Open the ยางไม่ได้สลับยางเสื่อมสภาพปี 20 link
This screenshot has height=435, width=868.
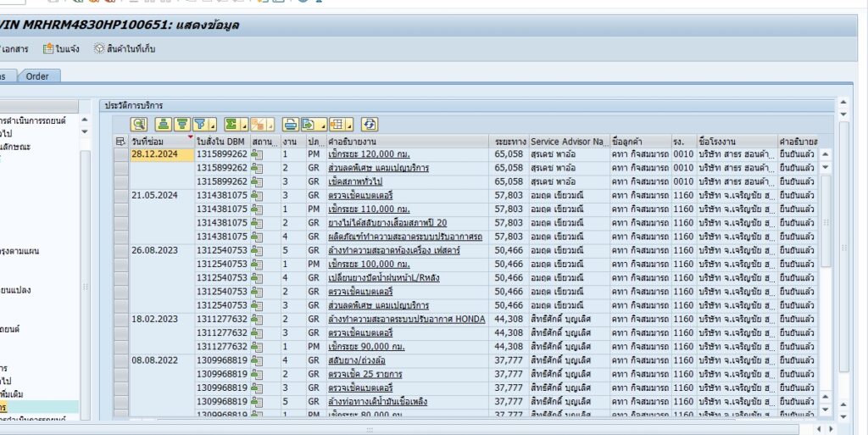pos(387,223)
